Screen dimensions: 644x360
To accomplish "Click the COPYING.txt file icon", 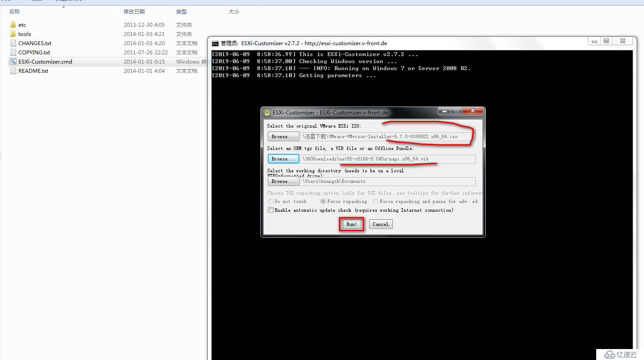I will [13, 52].
